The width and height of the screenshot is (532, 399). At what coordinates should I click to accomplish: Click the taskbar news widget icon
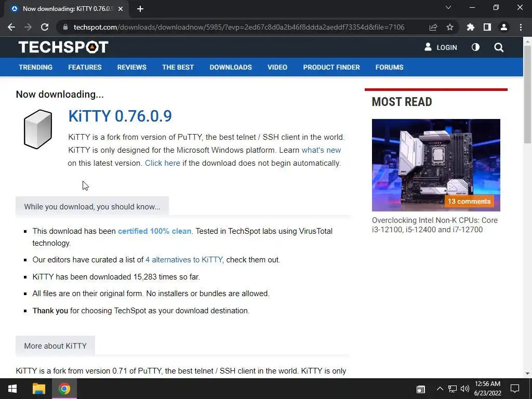421,389
